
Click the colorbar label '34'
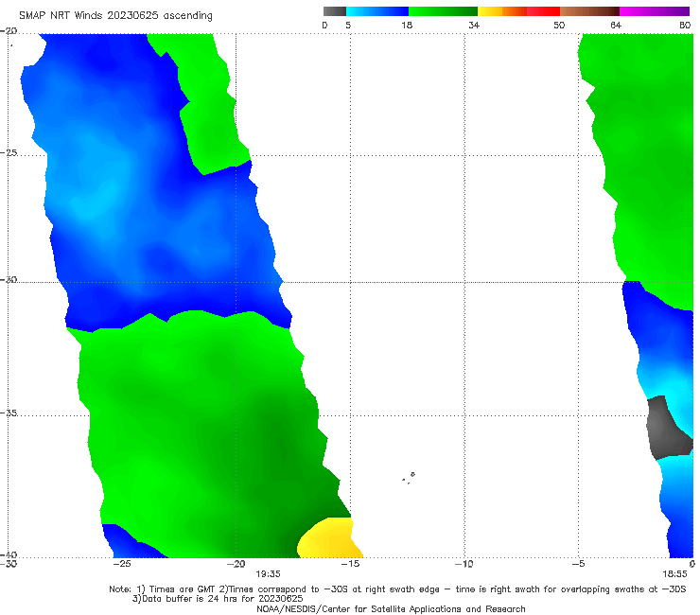(474, 25)
